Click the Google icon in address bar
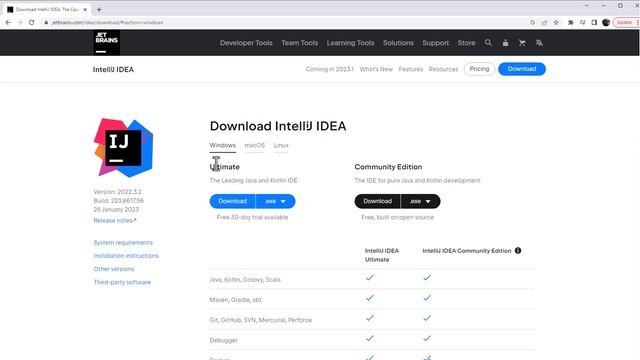The image size is (640, 360). tap(533, 22)
